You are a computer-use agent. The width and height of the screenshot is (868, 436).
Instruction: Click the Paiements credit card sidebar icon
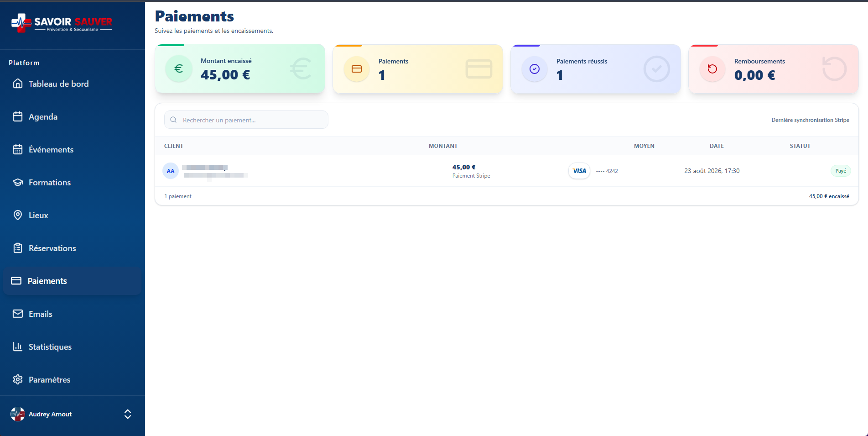click(16, 281)
